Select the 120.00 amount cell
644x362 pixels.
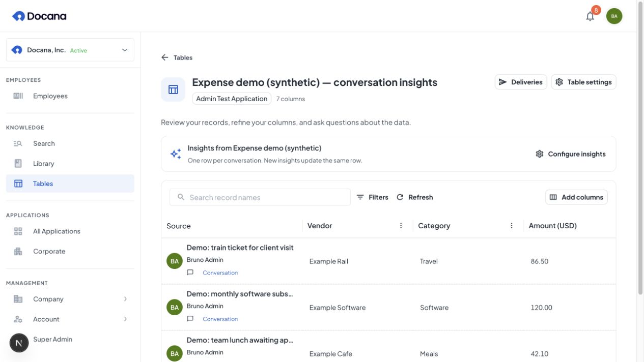541,308
